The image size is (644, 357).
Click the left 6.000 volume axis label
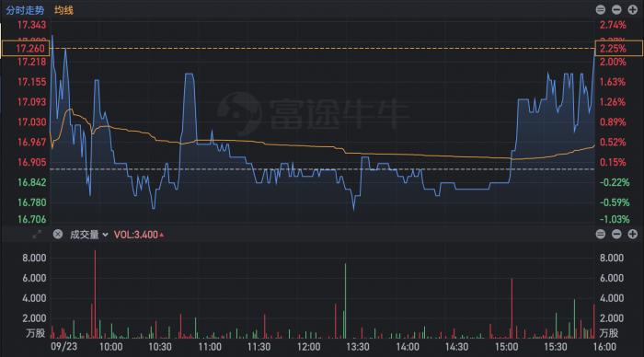34,278
